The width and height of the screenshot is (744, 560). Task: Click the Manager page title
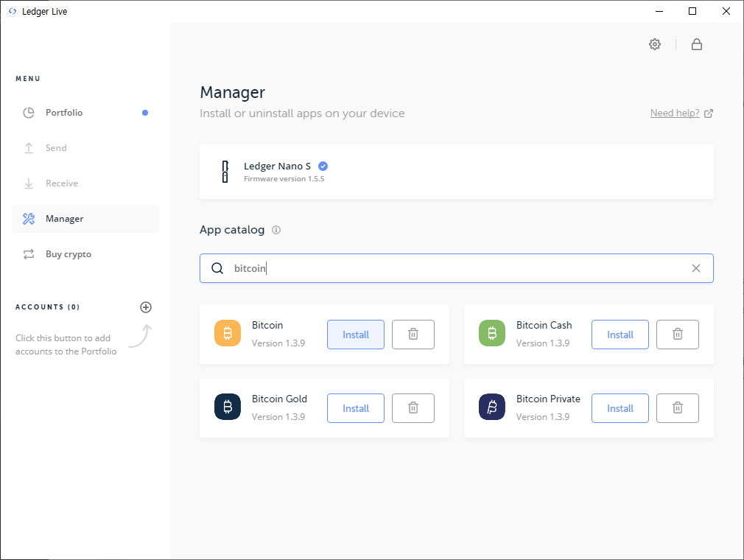coord(233,92)
